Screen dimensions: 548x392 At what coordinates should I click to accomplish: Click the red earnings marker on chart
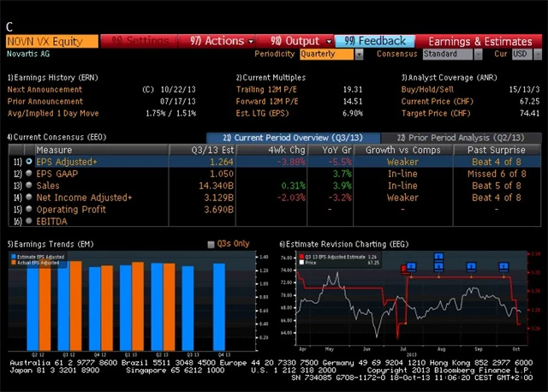point(403,269)
